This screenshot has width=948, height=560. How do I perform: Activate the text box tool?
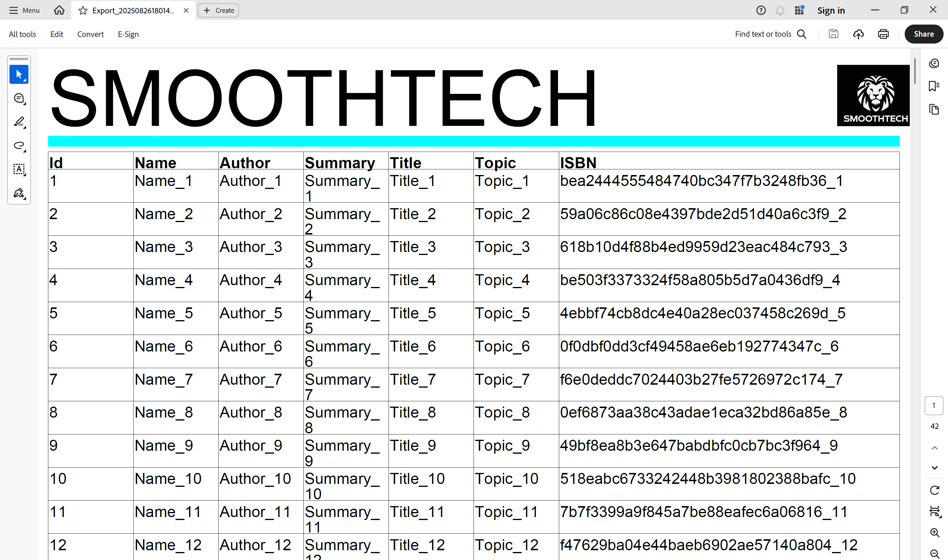(19, 169)
